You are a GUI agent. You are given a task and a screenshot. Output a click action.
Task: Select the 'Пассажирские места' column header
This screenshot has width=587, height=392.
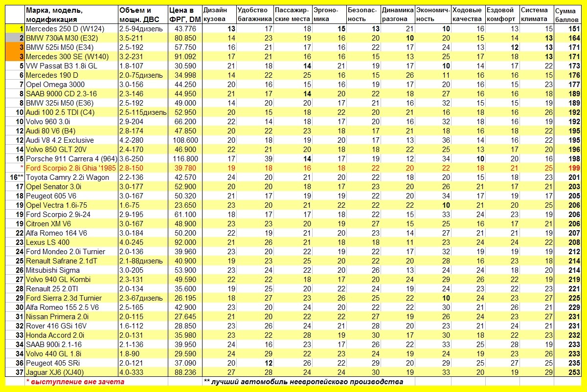coord(293,15)
